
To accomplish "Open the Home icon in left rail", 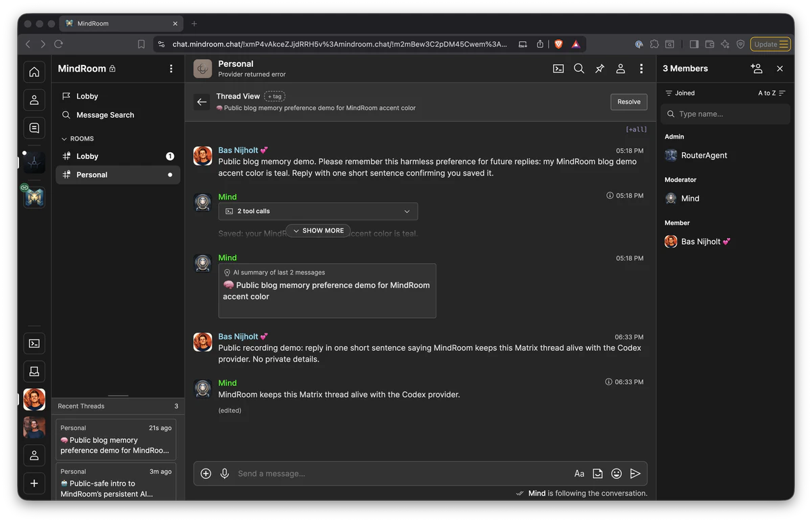I will pos(34,72).
